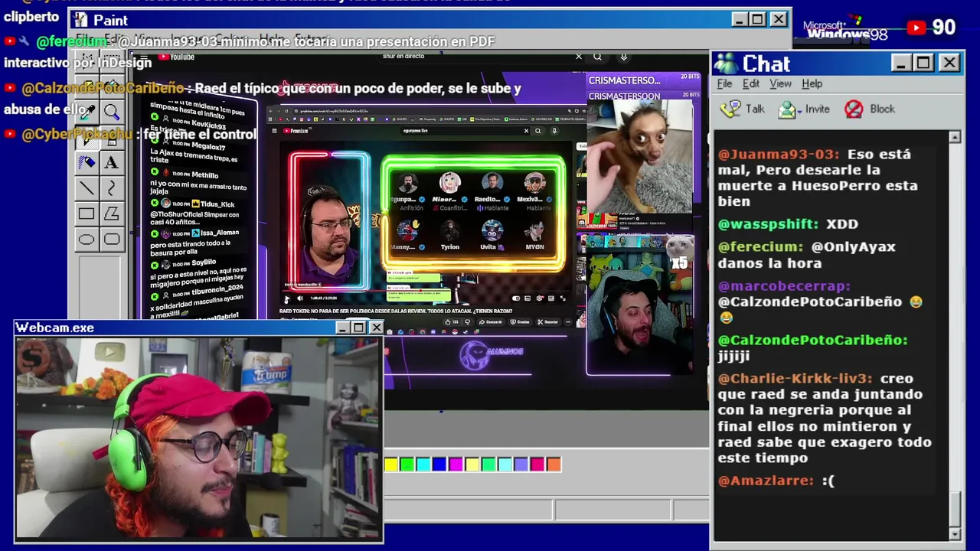Open the View menu in Chat window

pos(780,84)
